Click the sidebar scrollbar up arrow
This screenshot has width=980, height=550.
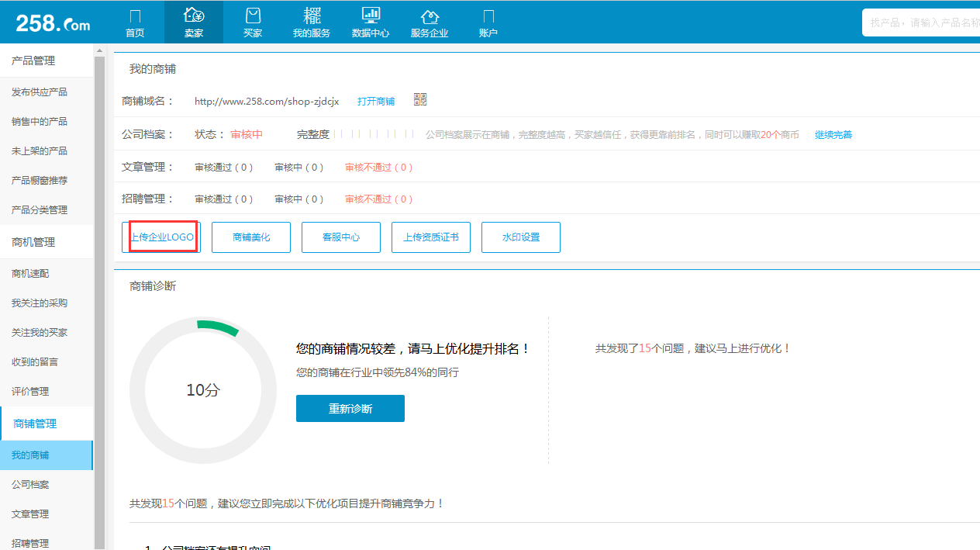coord(99,51)
